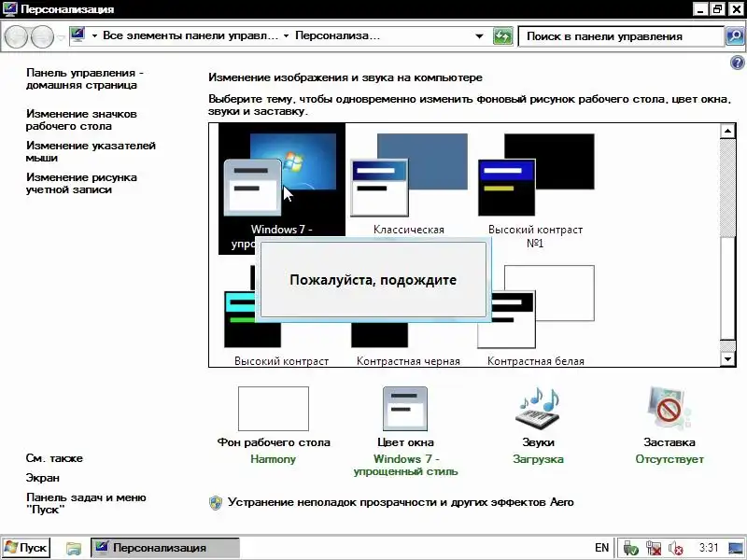Open the Пуск start button
The image size is (747, 560).
tap(26, 548)
